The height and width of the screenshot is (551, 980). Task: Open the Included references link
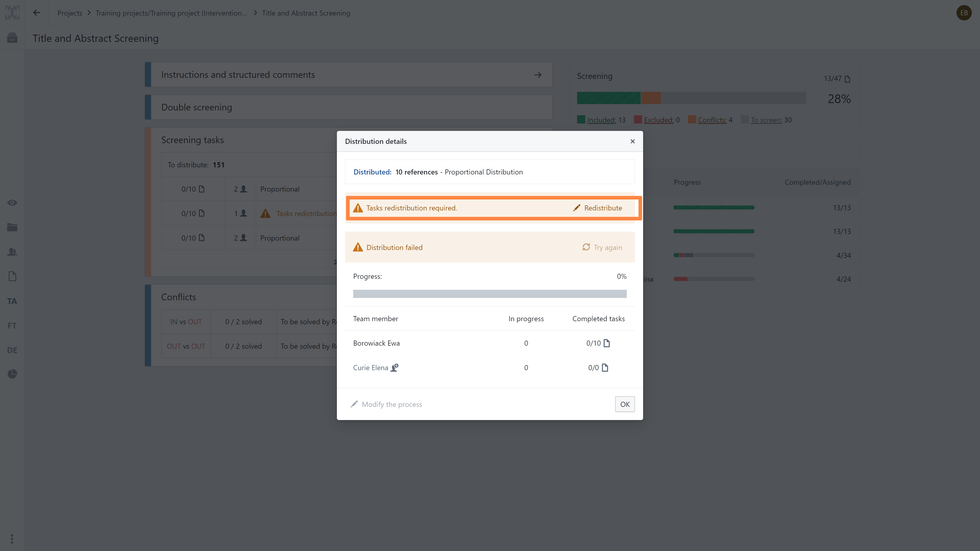tap(601, 120)
